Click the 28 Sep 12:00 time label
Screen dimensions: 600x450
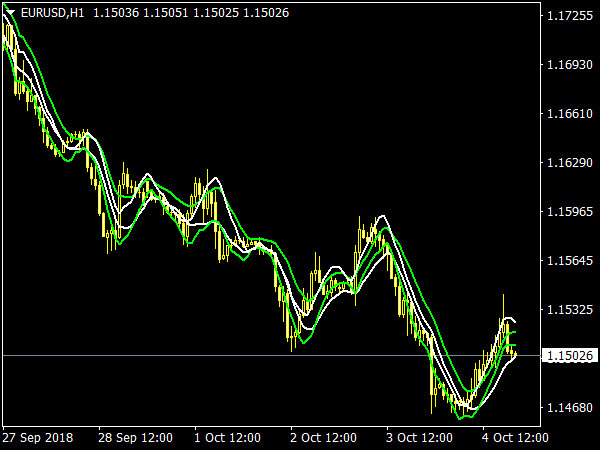pos(135,437)
